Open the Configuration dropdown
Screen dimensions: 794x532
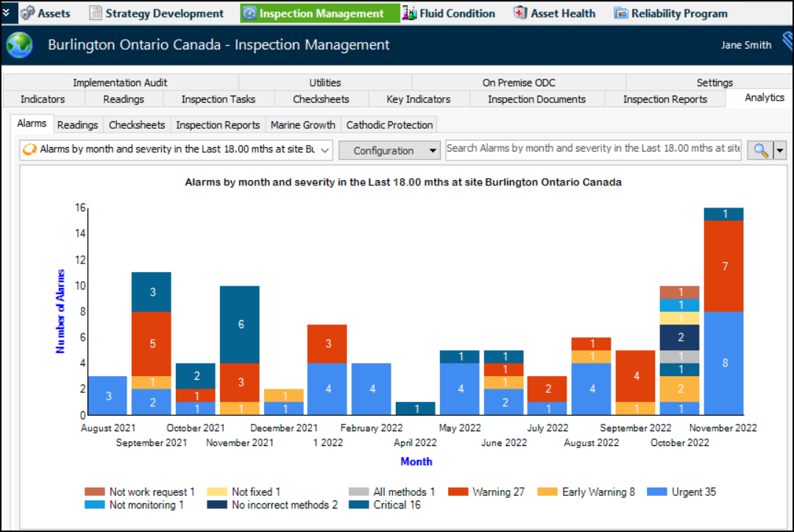pyautogui.click(x=389, y=150)
